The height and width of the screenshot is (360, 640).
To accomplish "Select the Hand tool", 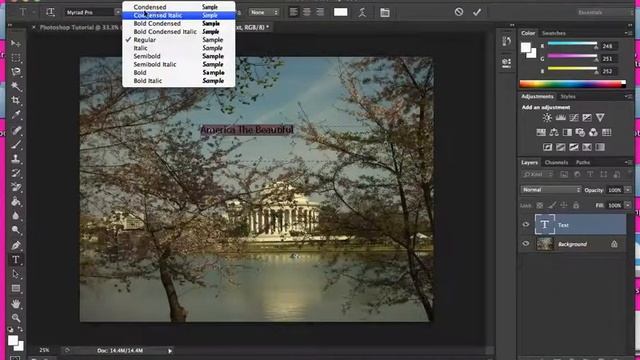I will coord(16,304).
